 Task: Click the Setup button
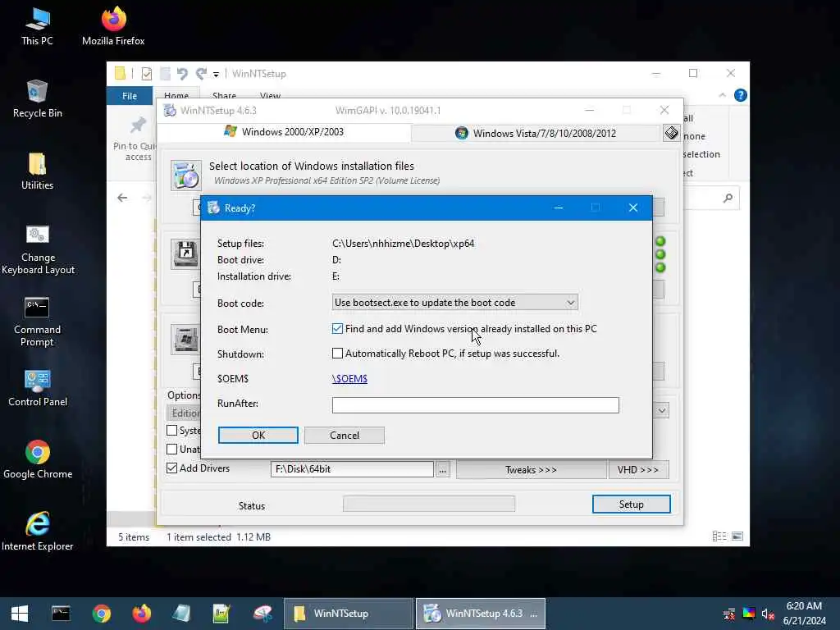click(x=631, y=504)
